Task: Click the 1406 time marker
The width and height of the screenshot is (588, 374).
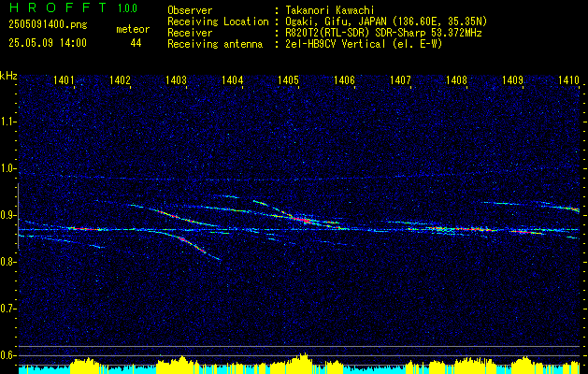Action: tap(344, 79)
